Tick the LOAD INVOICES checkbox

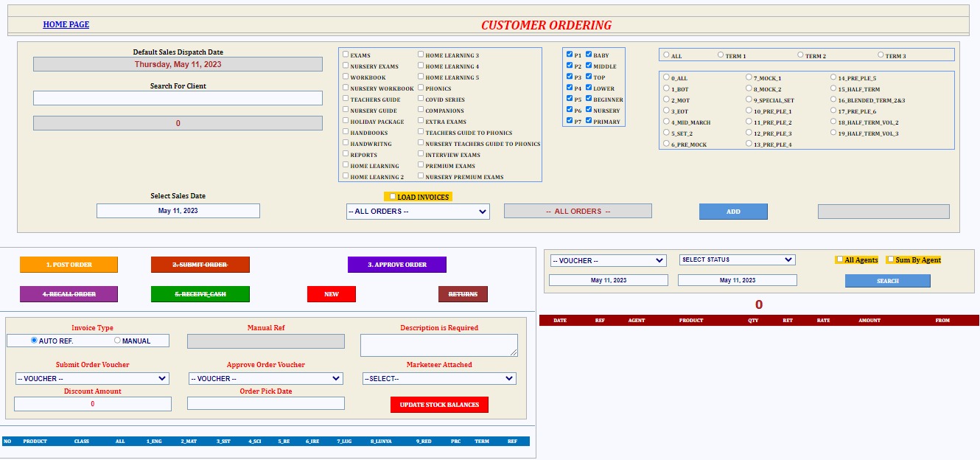[x=393, y=197]
